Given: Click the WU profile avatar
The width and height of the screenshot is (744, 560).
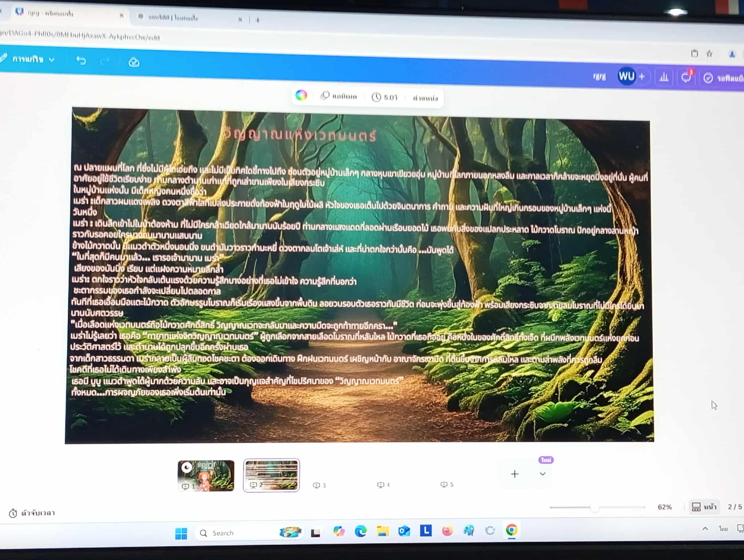Looking at the screenshot, I should click(x=626, y=76).
